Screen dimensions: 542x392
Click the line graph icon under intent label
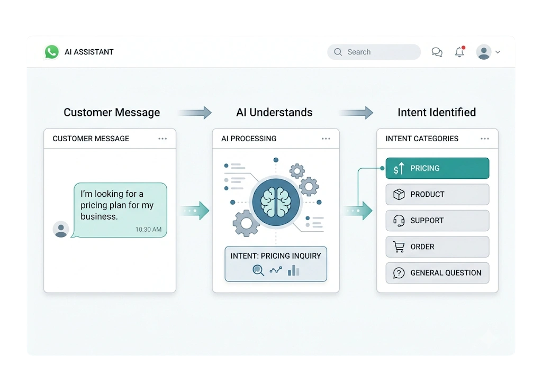(x=276, y=270)
